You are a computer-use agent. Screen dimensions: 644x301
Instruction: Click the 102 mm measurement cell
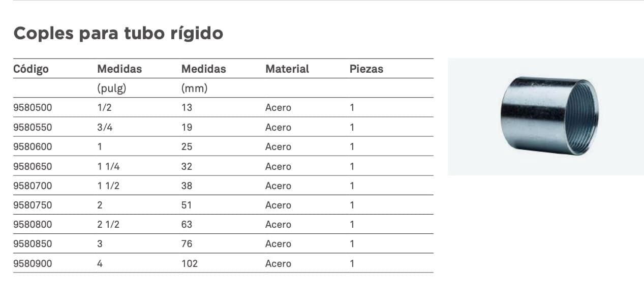point(190,263)
